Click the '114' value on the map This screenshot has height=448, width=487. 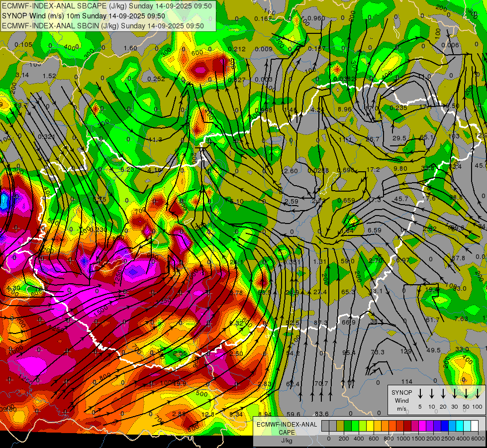tap(407, 381)
